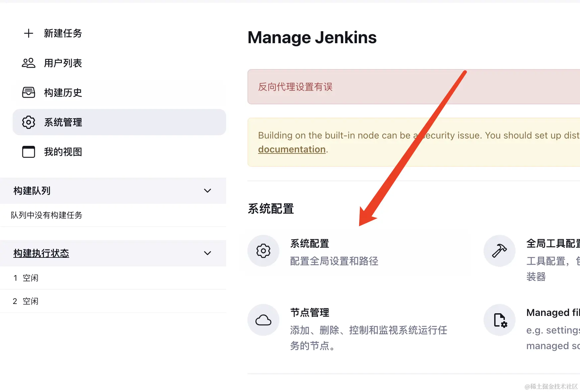Collapse the 构建队列 panel with its chevron
The image size is (580, 392).
[208, 191]
